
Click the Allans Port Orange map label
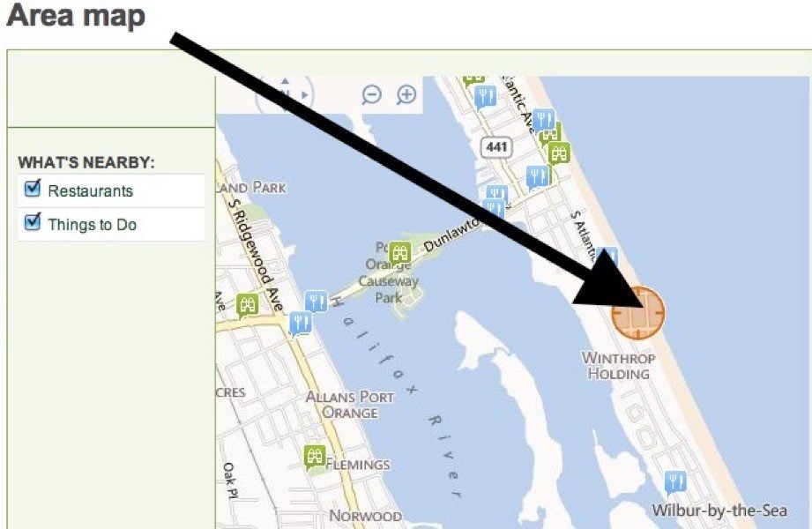click(x=350, y=405)
